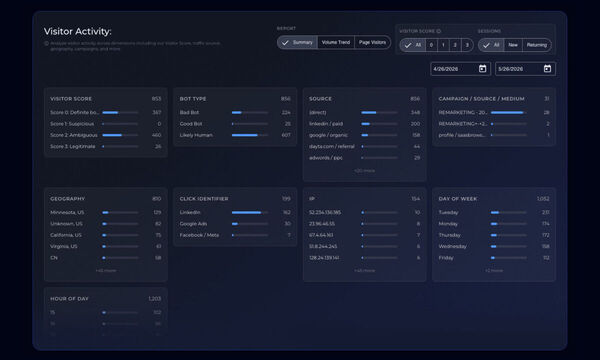Screen dimensions: 600x360
Task: Select the Summary report tab
Action: pos(297,42)
